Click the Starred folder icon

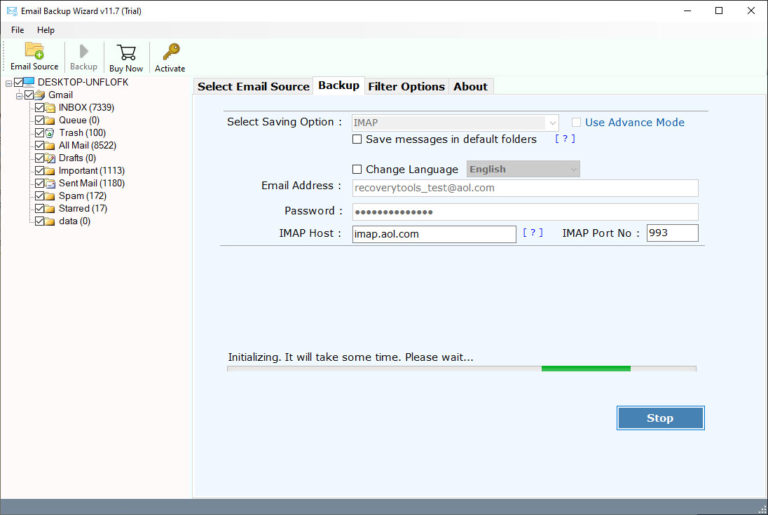tap(50, 209)
